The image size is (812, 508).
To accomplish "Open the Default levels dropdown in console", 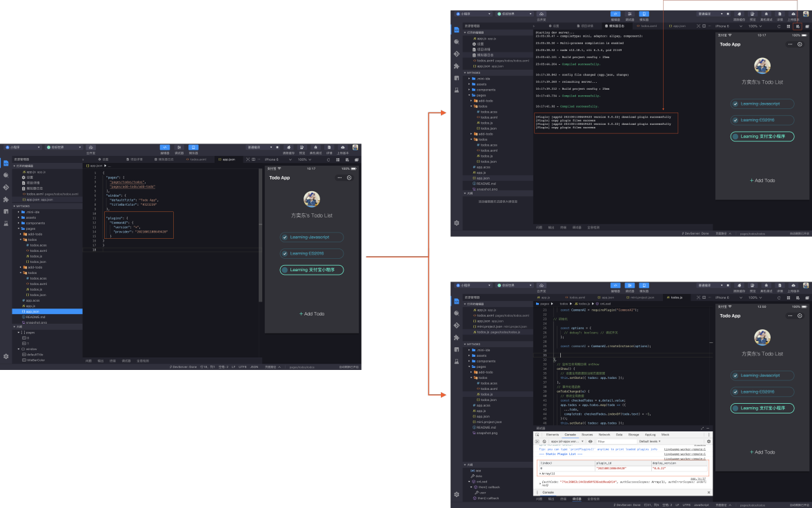I will (650, 442).
